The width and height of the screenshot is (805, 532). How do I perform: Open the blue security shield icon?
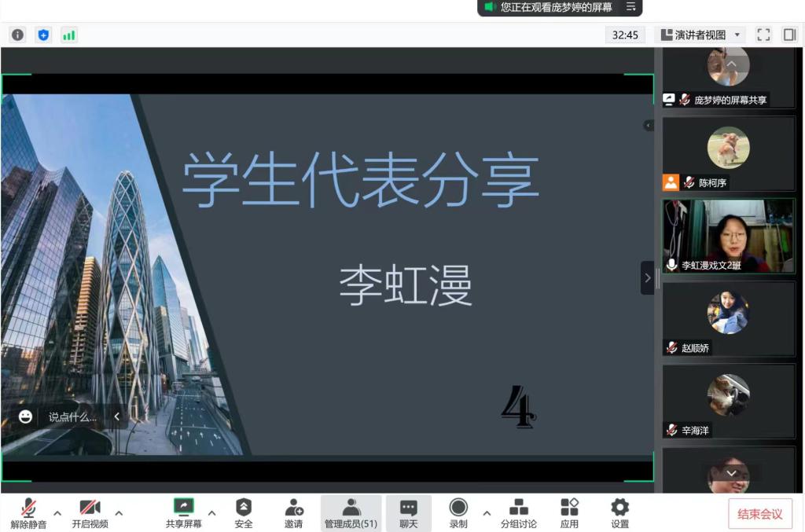43,35
